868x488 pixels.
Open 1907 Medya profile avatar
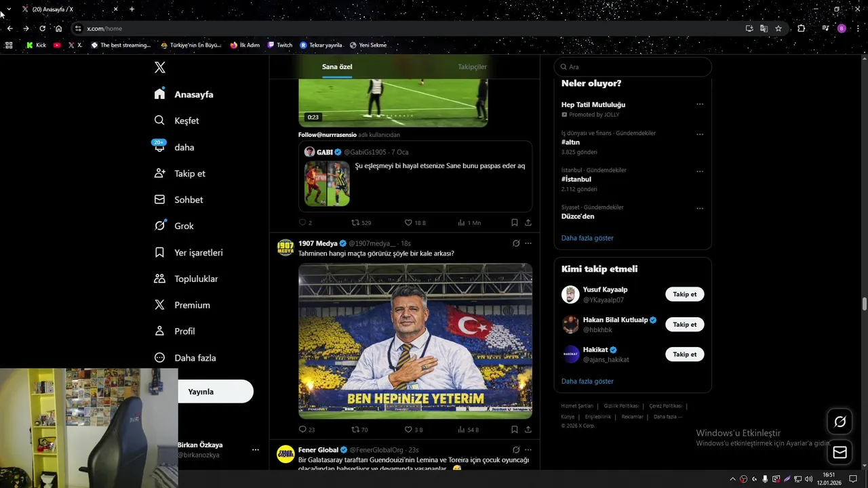point(285,247)
